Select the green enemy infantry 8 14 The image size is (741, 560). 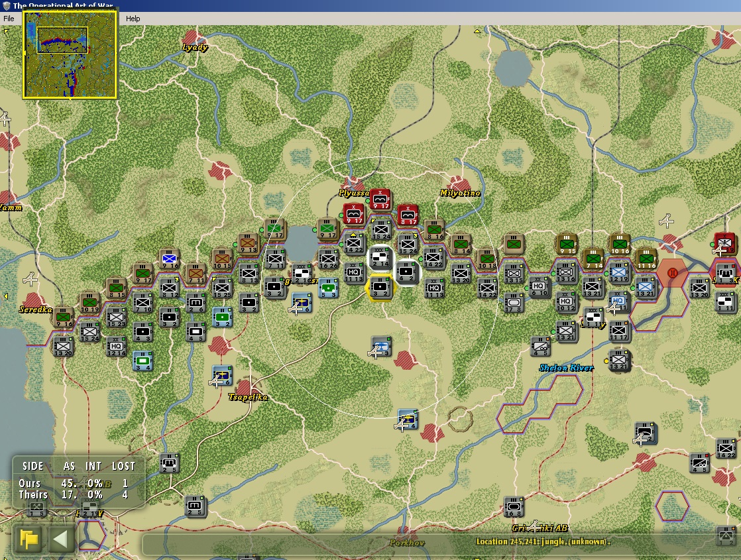pyautogui.click(x=461, y=245)
